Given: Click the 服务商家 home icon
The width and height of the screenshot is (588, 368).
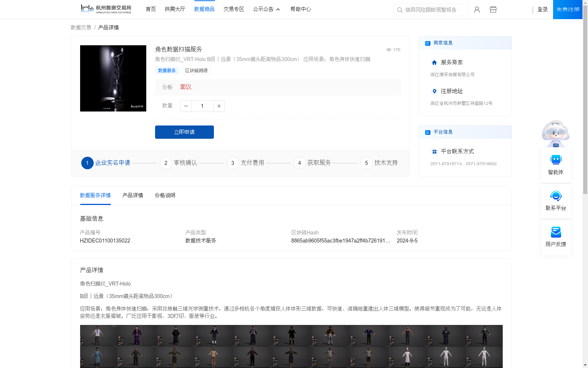Looking at the screenshot, I should (434, 63).
